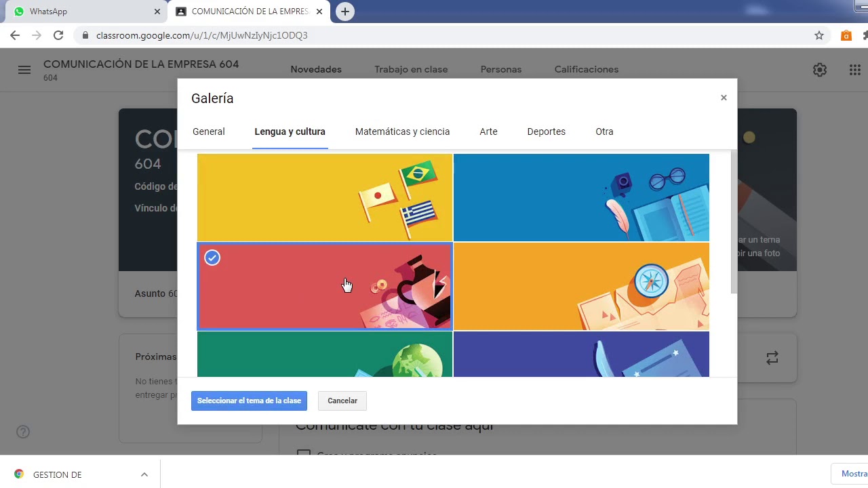Open a new browser tab
This screenshot has width=868, height=488.
[x=345, y=12]
